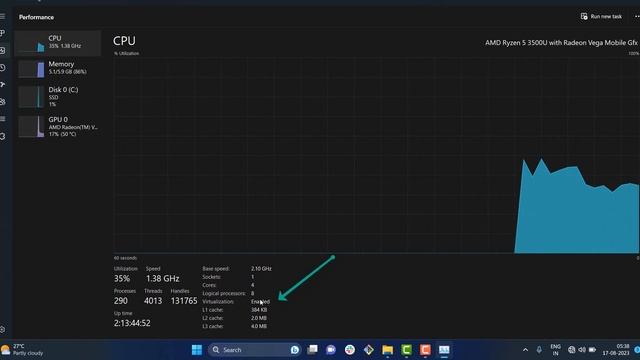Image resolution: width=640 pixels, height=360 pixels.
Task: Select the GPU 0 performance item
Action: (58, 126)
